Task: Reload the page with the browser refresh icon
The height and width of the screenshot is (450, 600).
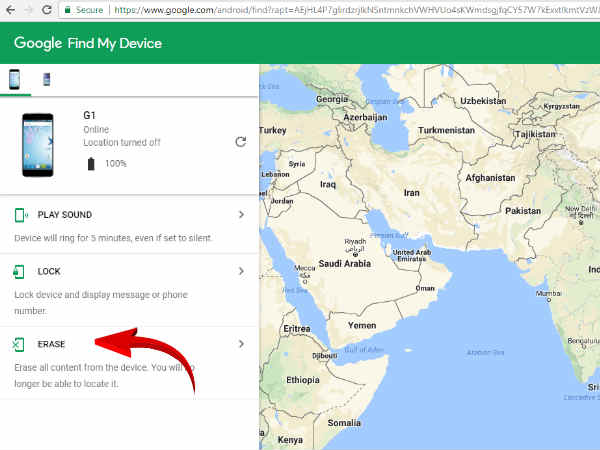Action: 47,10
